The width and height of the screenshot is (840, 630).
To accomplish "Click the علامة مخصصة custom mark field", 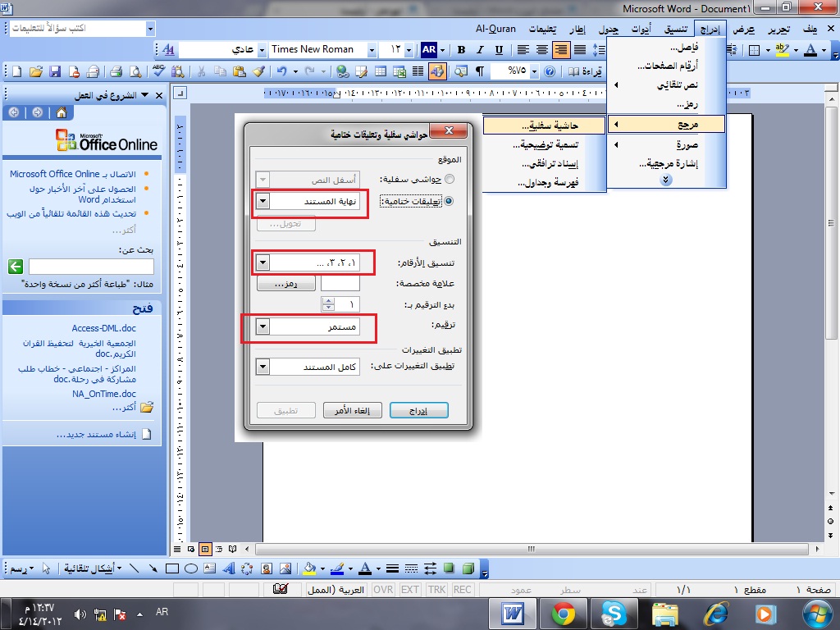I will click(x=340, y=283).
